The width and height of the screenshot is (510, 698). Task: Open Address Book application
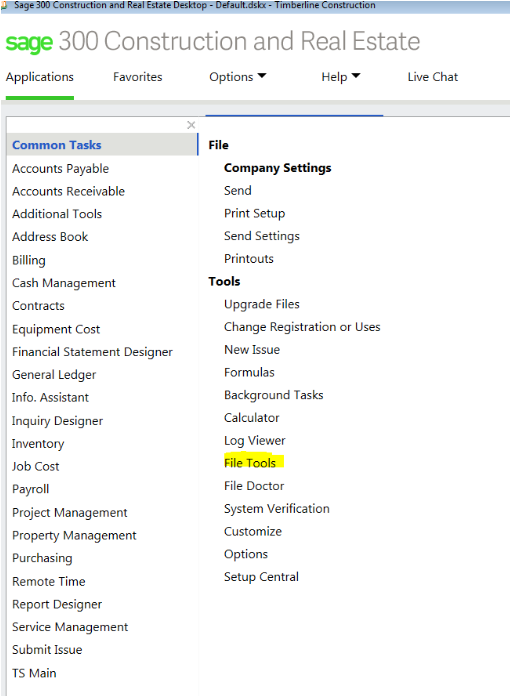click(x=50, y=237)
